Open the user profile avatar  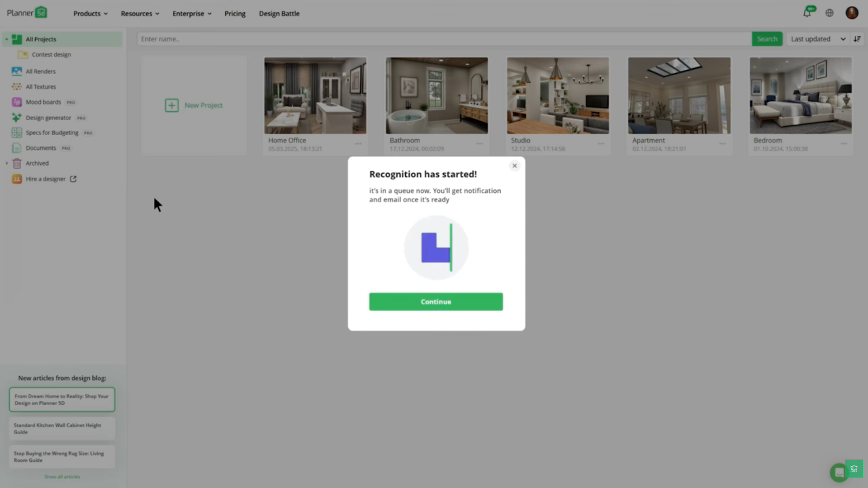point(852,13)
